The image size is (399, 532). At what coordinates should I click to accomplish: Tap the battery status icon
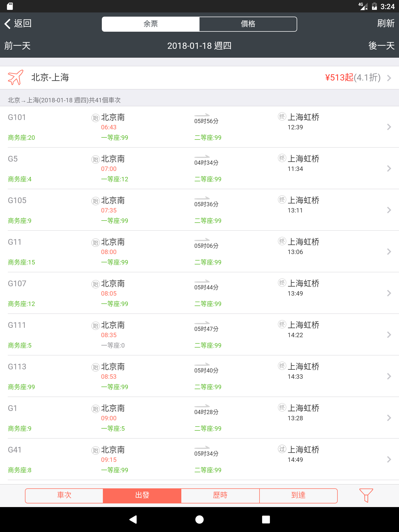click(374, 6)
